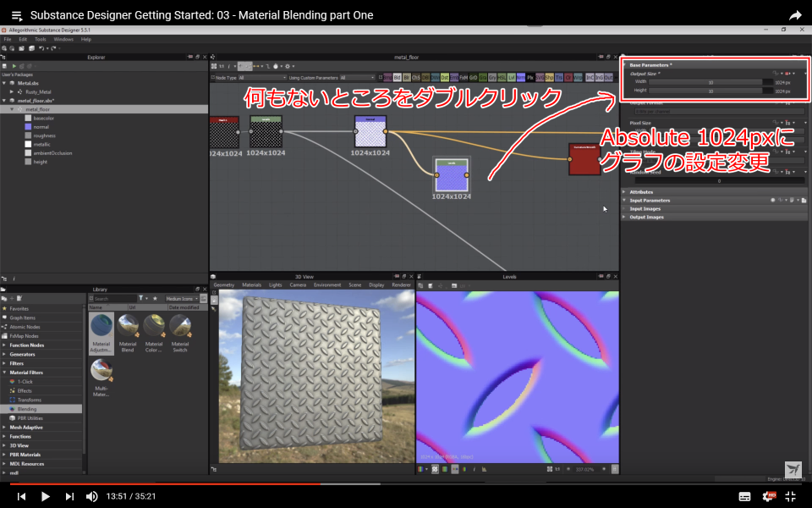Viewport: 812px width, 508px height.
Task: Open the 3D View Renderer menu
Action: tap(401, 285)
